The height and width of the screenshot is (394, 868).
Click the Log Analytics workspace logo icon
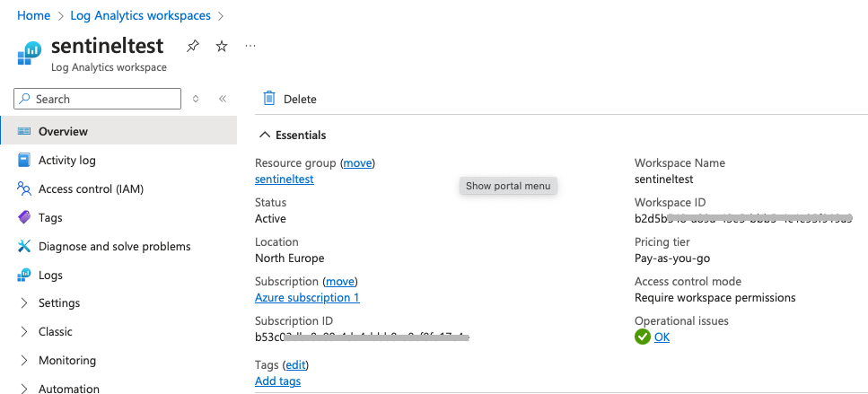pyautogui.click(x=30, y=53)
